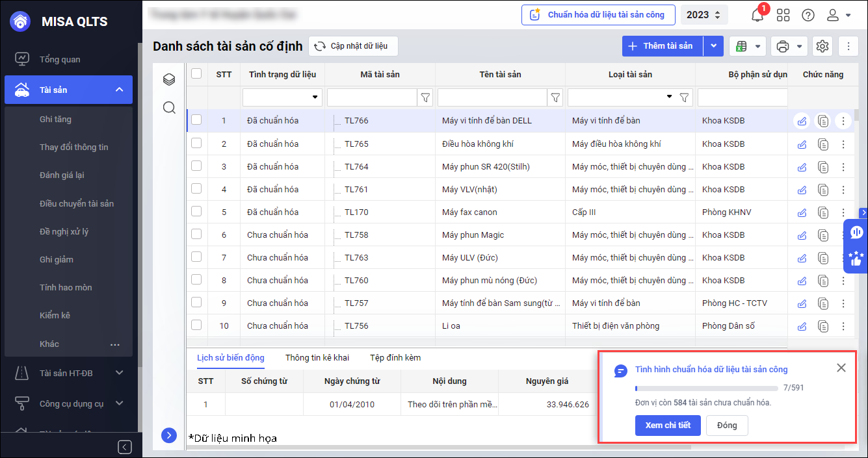Open the apps grid icon

[783, 15]
